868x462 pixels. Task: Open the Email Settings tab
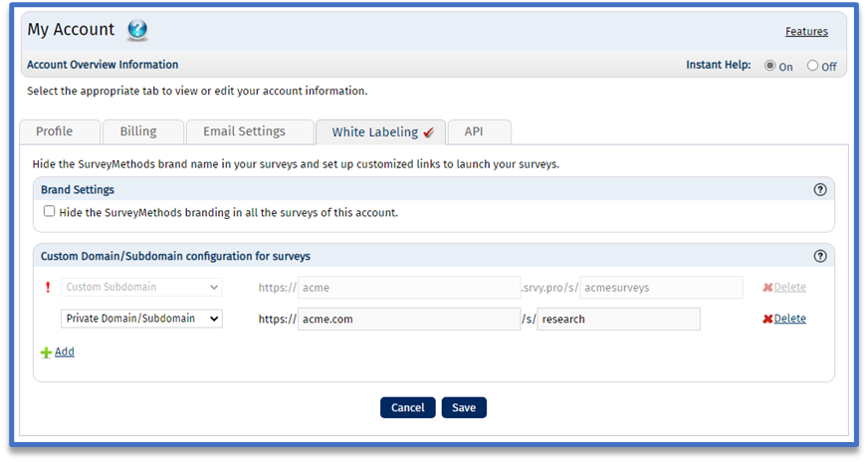click(250, 131)
